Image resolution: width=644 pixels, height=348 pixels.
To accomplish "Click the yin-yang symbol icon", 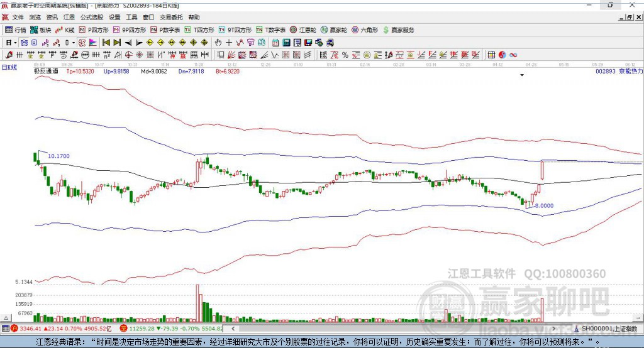I will pos(502,55).
